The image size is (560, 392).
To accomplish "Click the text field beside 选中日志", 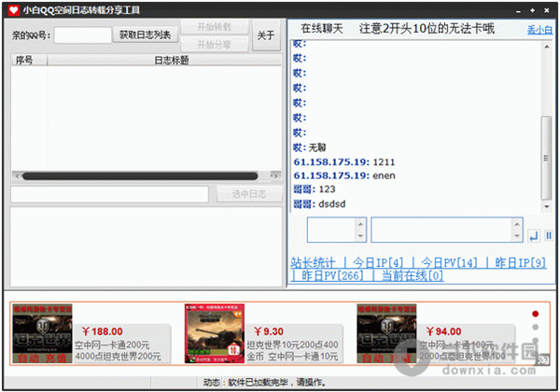I will [x=109, y=194].
